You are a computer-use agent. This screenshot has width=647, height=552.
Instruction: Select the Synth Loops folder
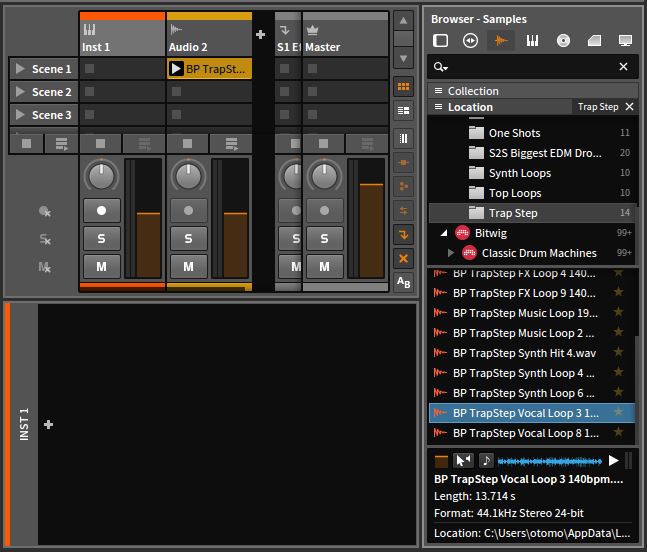532,173
